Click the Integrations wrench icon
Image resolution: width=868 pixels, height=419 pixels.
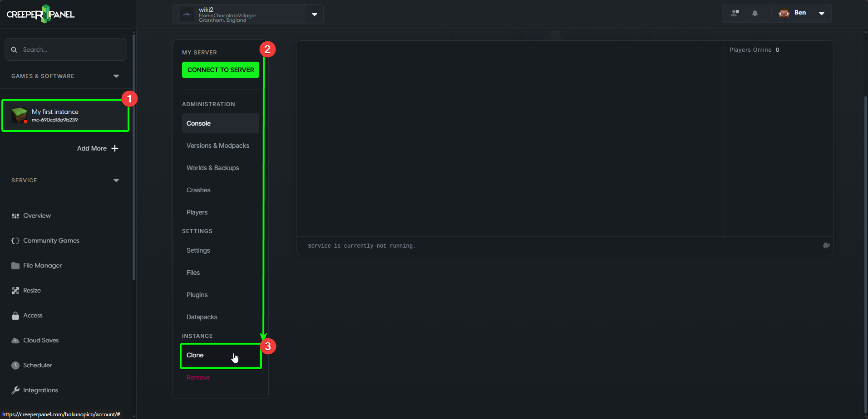15,390
